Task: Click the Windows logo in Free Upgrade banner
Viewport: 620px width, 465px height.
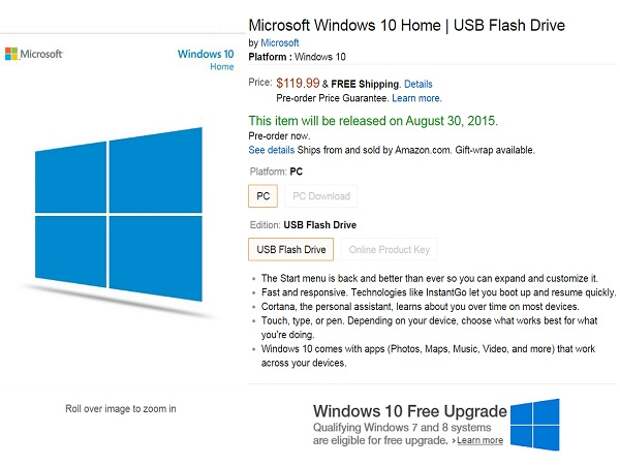Action: [x=535, y=425]
